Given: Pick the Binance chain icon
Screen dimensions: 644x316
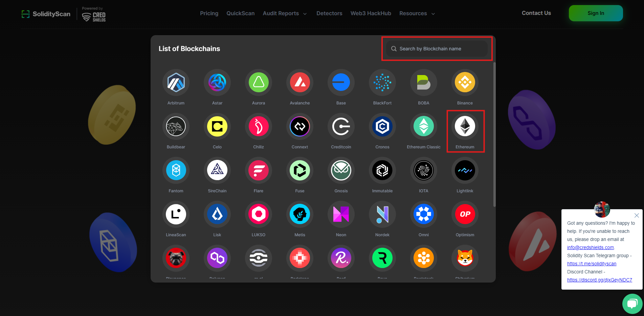Looking at the screenshot, I should 465,82.
